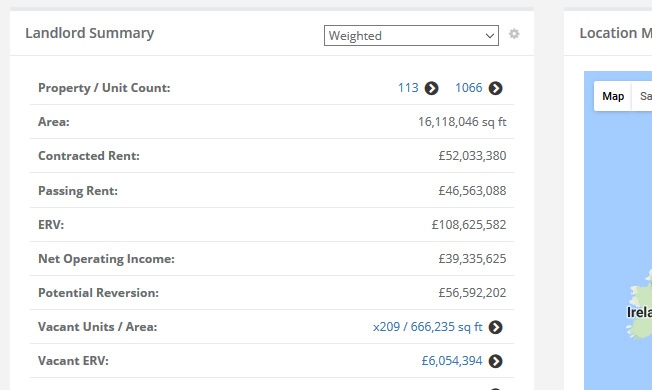Open the £6,054,394 Vacant ERV link

452,361
